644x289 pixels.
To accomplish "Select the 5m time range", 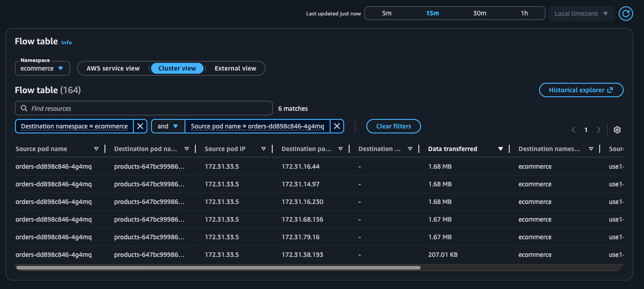I will (387, 13).
